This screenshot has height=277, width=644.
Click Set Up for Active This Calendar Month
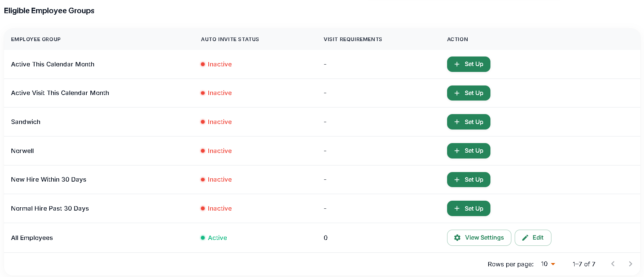(x=468, y=64)
